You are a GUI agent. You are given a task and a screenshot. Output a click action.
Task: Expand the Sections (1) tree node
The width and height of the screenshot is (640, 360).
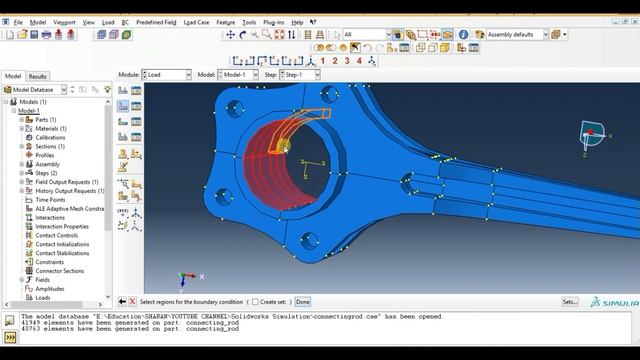tap(22, 147)
